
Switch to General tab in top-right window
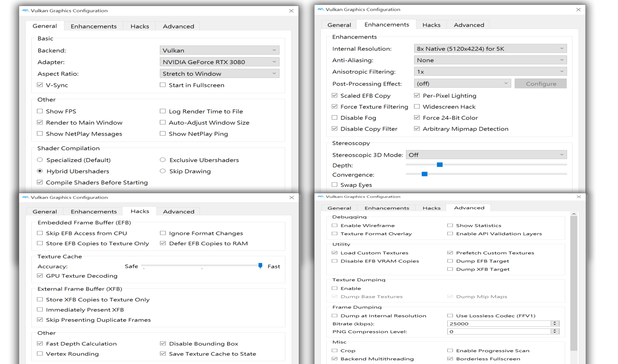pos(339,25)
